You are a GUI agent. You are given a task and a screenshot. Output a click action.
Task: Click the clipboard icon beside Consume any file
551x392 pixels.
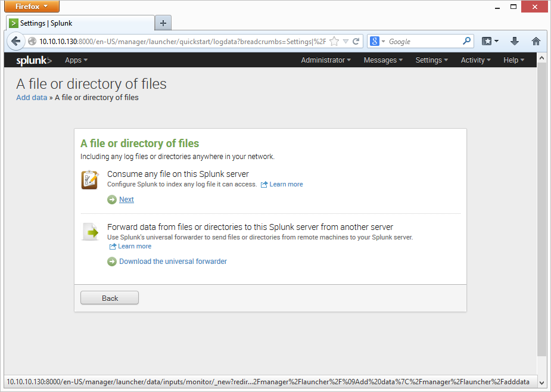click(90, 180)
